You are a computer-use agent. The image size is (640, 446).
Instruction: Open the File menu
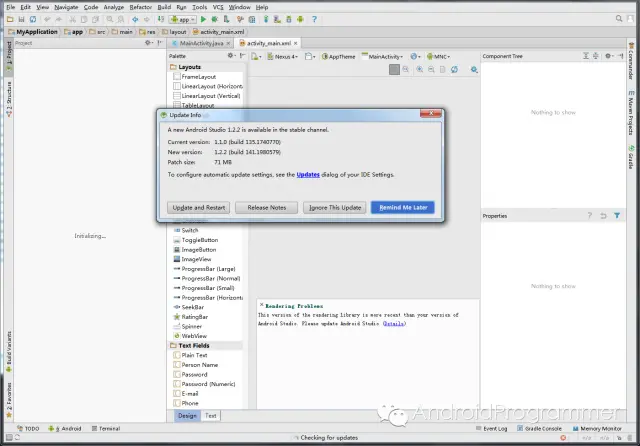click(11, 7)
